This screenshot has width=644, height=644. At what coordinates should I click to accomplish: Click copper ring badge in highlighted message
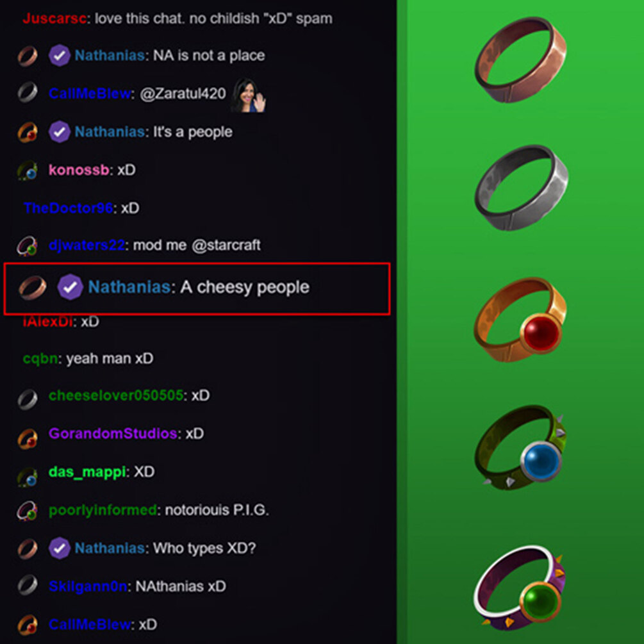(x=33, y=287)
